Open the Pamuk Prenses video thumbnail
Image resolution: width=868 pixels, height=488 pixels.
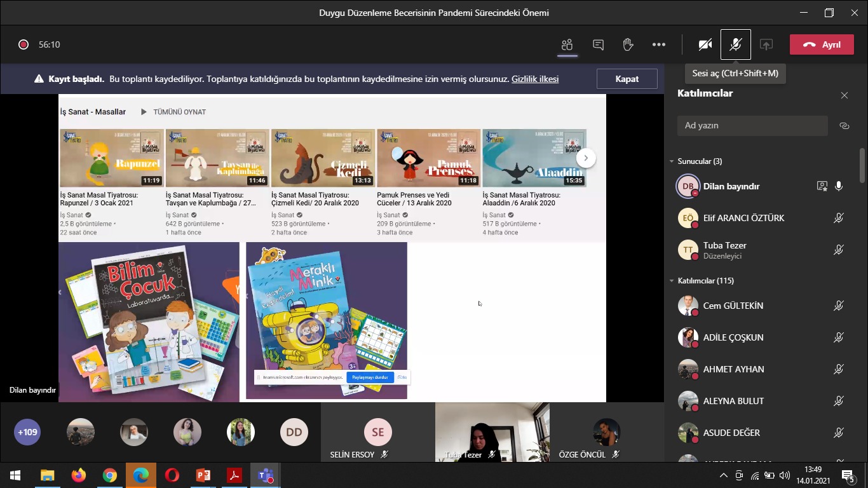[x=429, y=158]
